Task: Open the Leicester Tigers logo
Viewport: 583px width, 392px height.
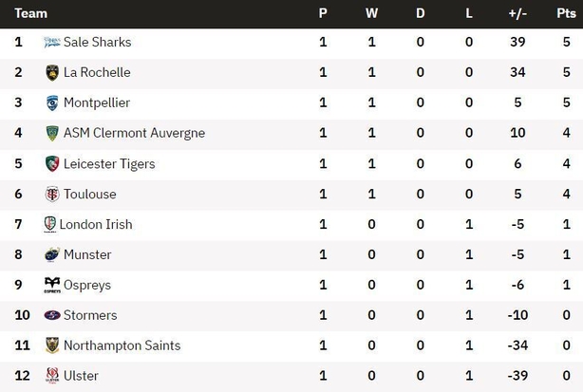Action: pyautogui.click(x=52, y=163)
